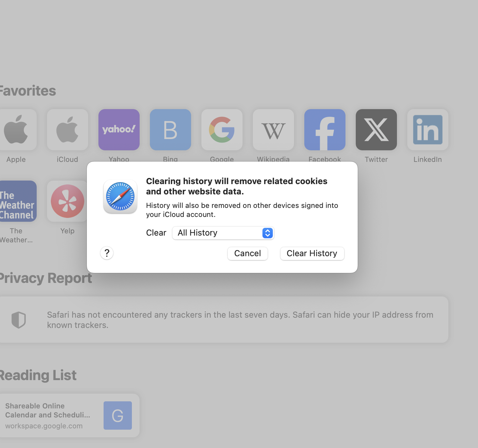Open Facebook from favorites

coord(325,130)
